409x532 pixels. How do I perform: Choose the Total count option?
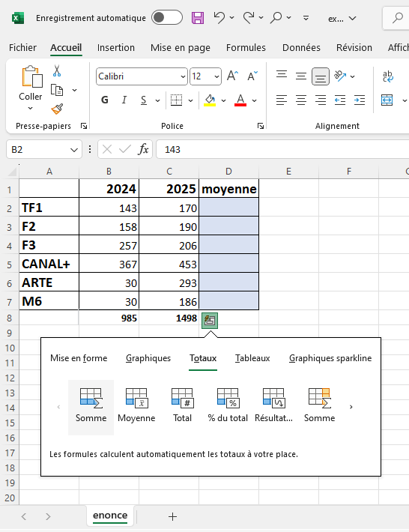[183, 406]
